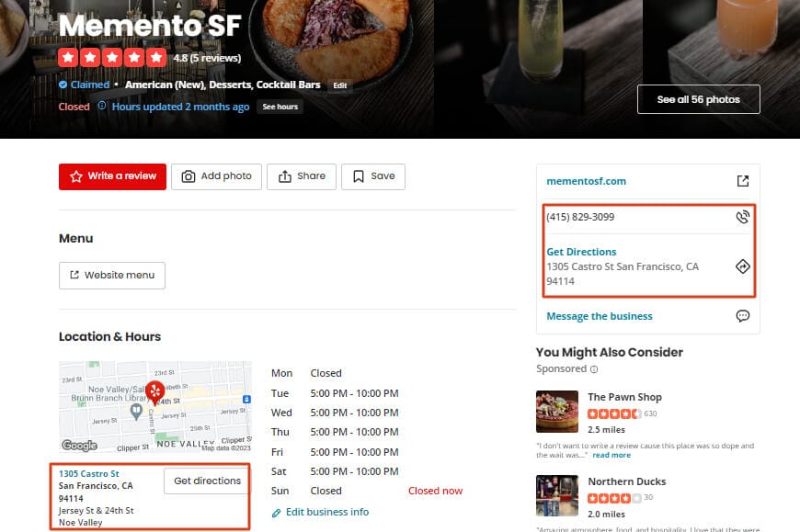Click external link icon beside mementosf.com

[743, 181]
